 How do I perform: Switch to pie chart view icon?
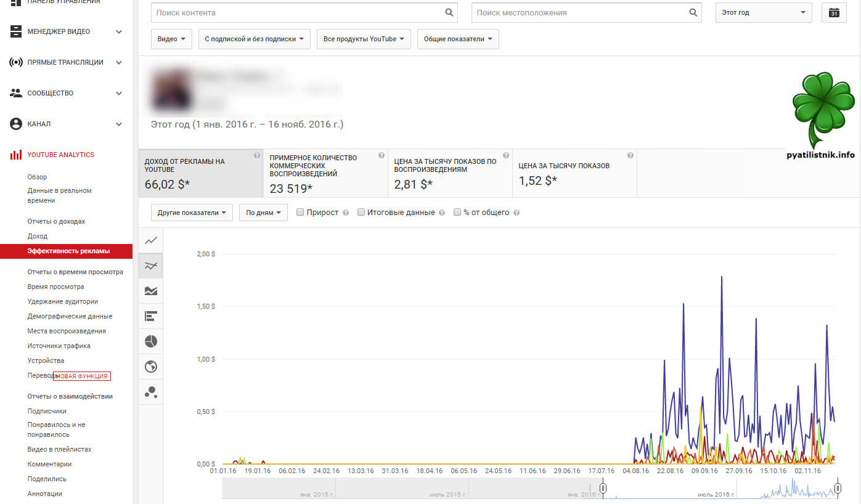coord(151,341)
